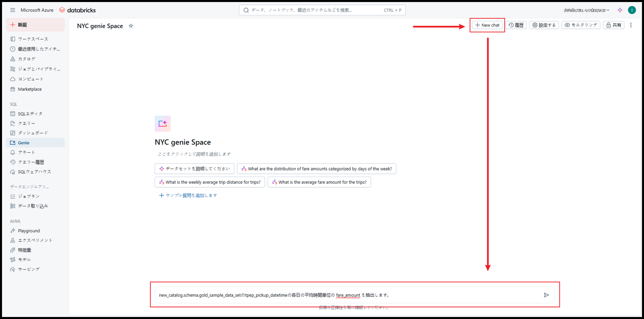Click the top search box

click(322, 10)
